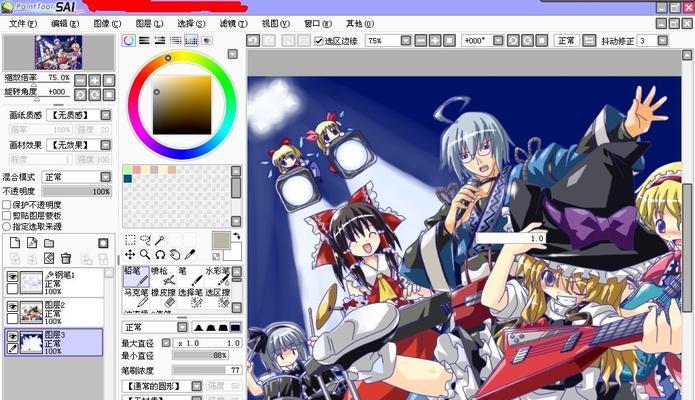The image size is (695, 400).
Task: Enable 剪贴图层蒙板 clipping group checkbox
Action: coord(7,216)
